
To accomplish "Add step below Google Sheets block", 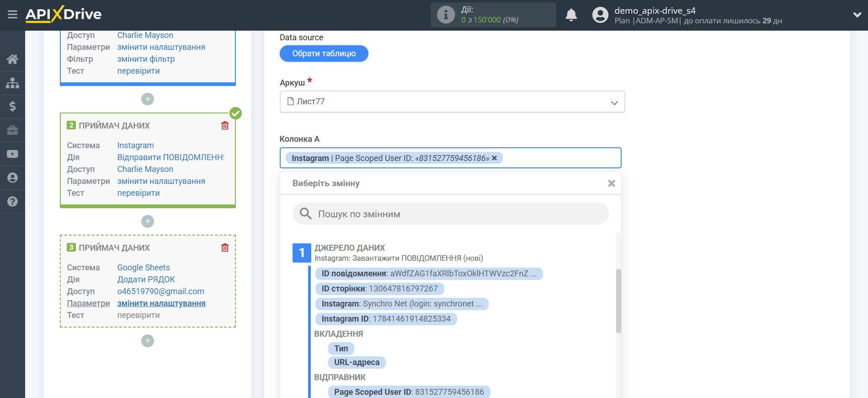I will (147, 341).
